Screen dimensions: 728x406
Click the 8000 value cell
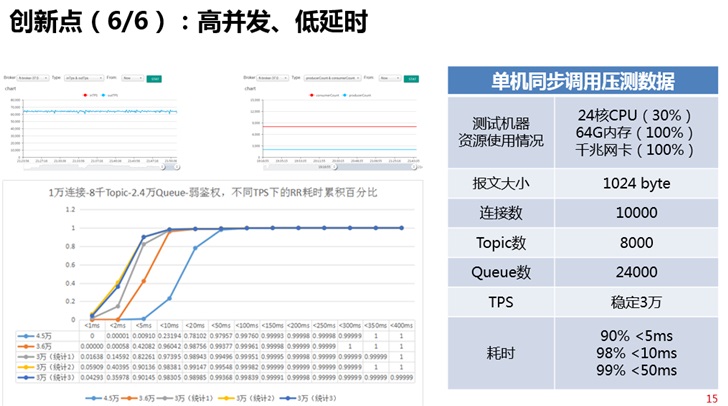pyautogui.click(x=637, y=242)
